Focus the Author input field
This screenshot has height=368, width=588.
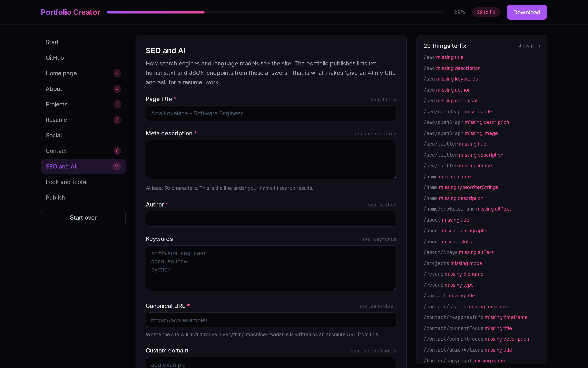coord(271,219)
